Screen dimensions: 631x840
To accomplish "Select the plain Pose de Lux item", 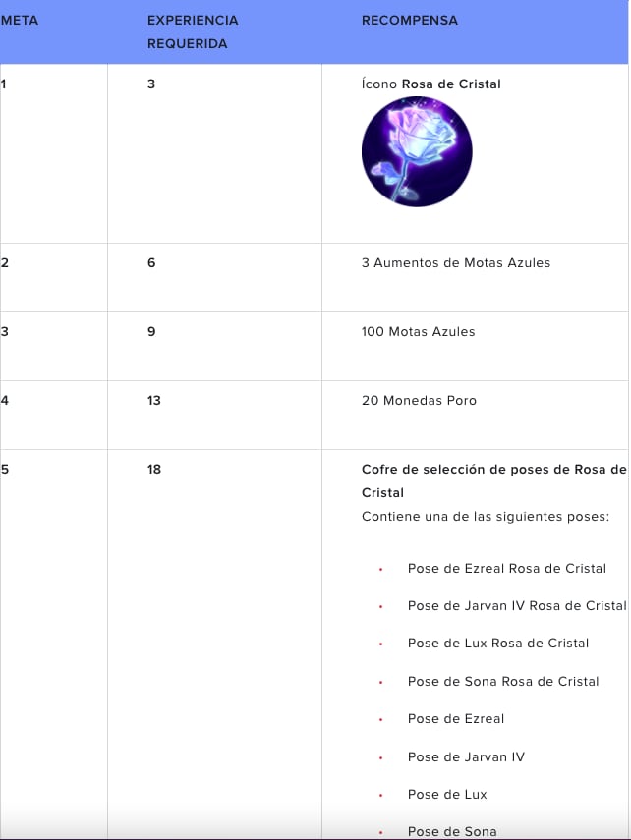I will (447, 794).
